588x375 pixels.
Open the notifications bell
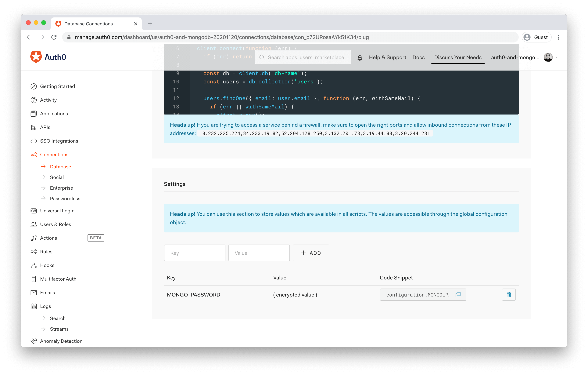coord(360,58)
